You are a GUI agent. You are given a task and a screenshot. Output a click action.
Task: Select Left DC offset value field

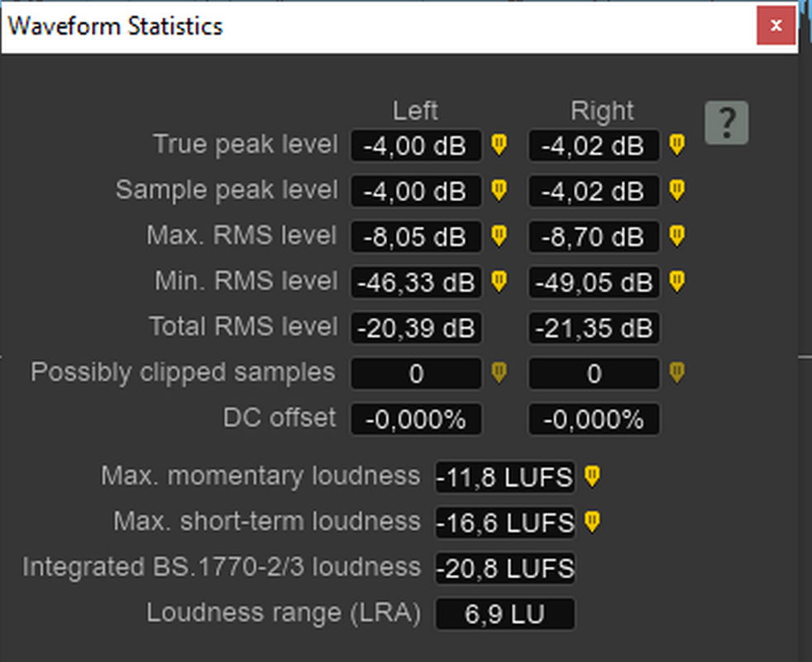click(417, 420)
